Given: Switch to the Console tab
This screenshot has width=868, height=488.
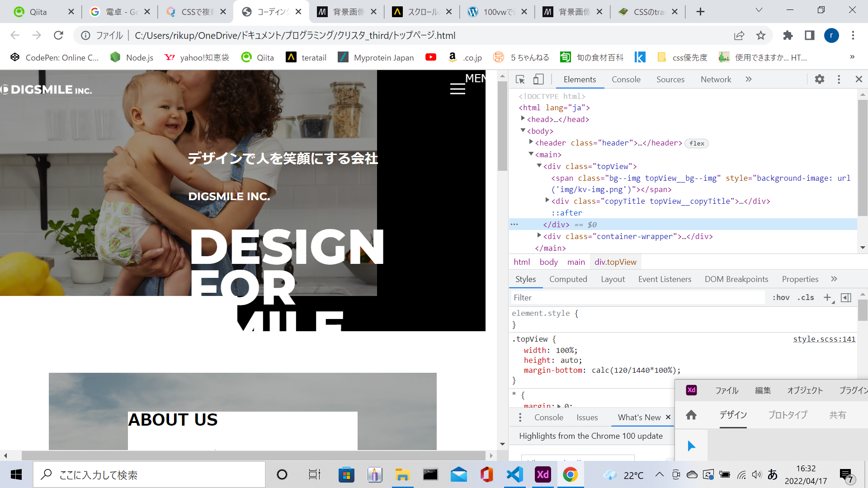Looking at the screenshot, I should 626,80.
